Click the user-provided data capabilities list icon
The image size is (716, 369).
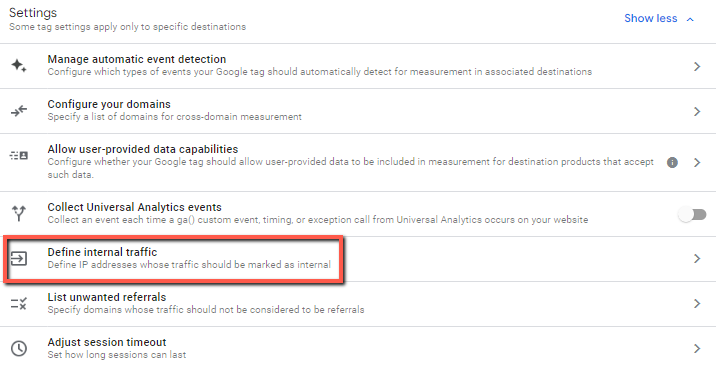pyautogui.click(x=19, y=156)
